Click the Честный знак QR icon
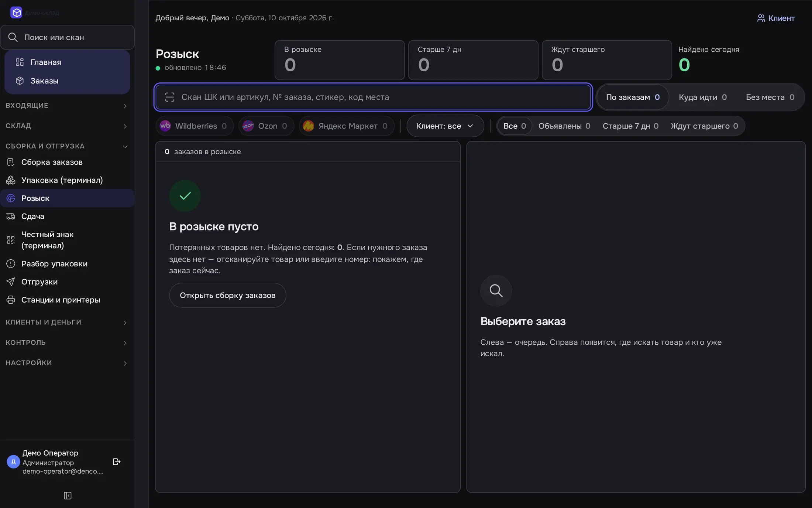Screen dimensions: 812x508 pos(11,240)
